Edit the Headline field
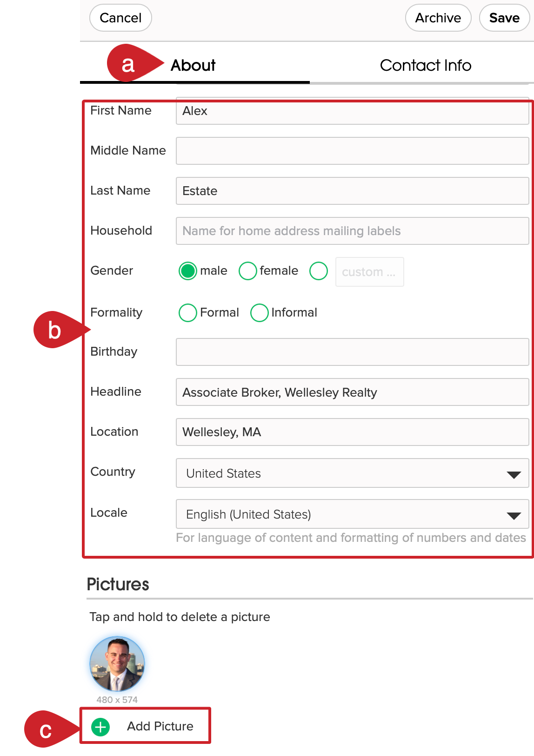 click(353, 392)
